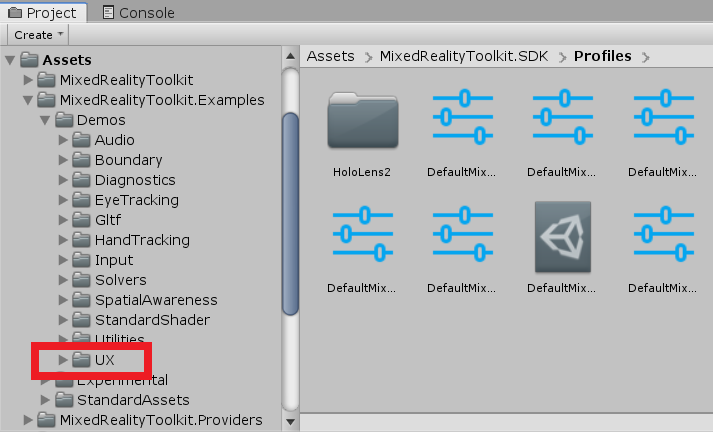This screenshot has width=713, height=432.
Task: Expand the HandTracking folder arrow
Action: (x=63, y=240)
